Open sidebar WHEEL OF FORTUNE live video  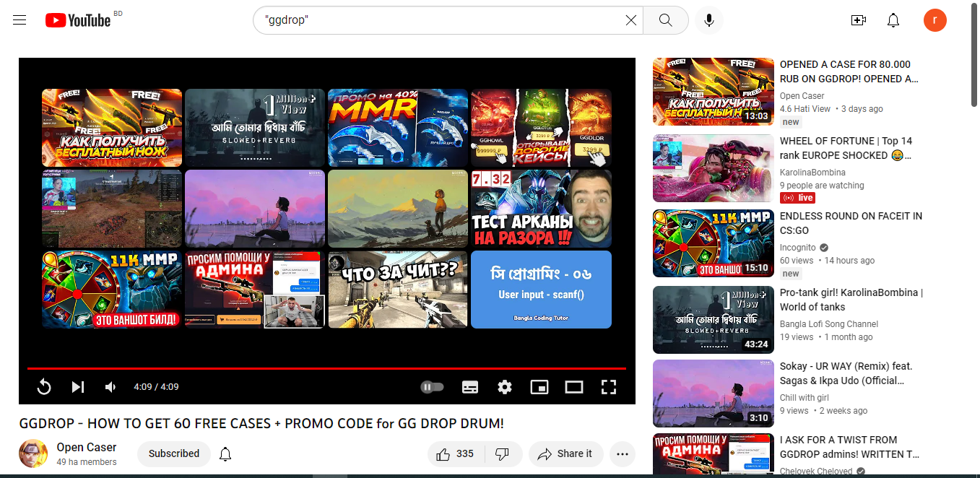click(846, 148)
